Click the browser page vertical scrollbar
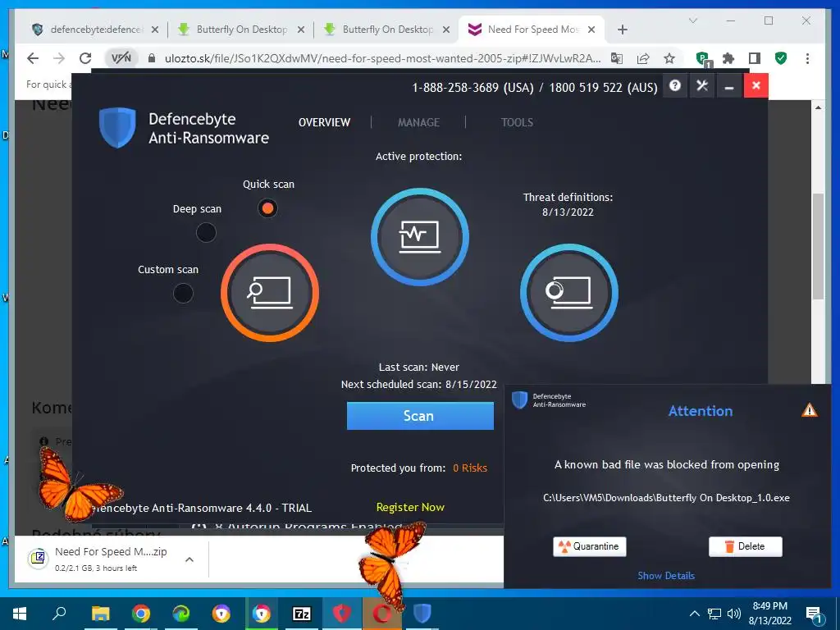The height and width of the screenshot is (630, 840). click(818, 246)
